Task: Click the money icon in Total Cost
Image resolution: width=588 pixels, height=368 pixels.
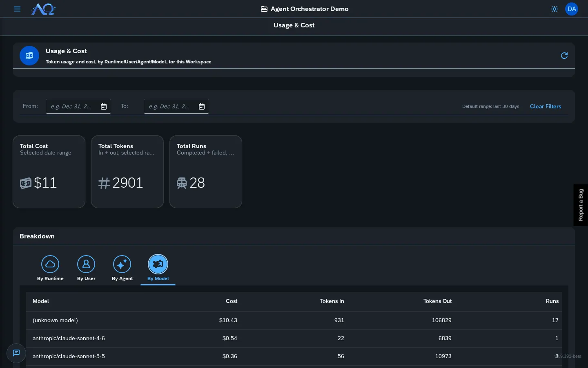Action: (x=26, y=183)
